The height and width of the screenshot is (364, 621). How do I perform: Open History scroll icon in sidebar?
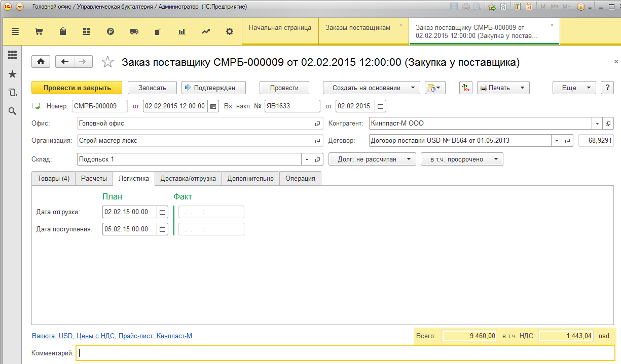pyautogui.click(x=12, y=93)
